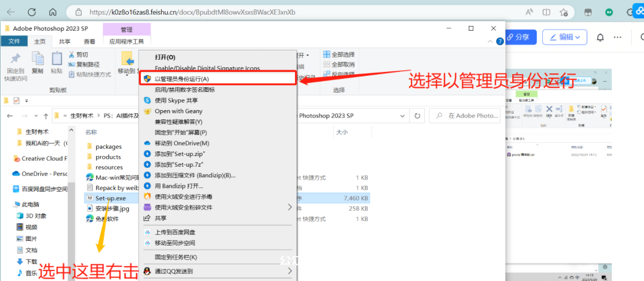Open 3D 对象 in the navigation pane

point(35,216)
